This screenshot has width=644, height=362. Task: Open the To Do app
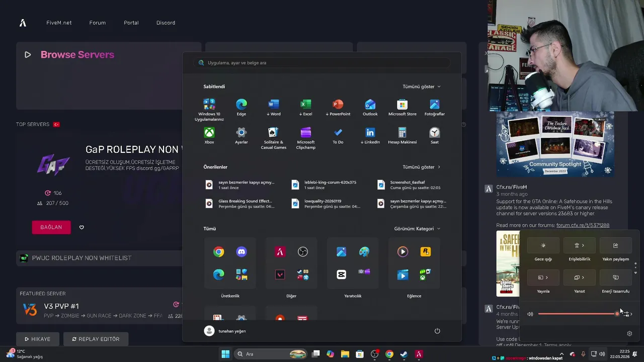[338, 136]
